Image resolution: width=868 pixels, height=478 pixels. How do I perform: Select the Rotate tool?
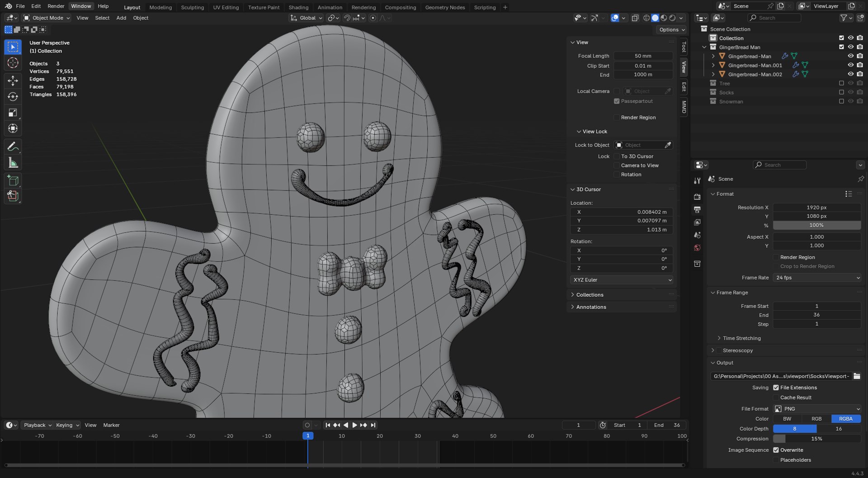[x=13, y=97]
